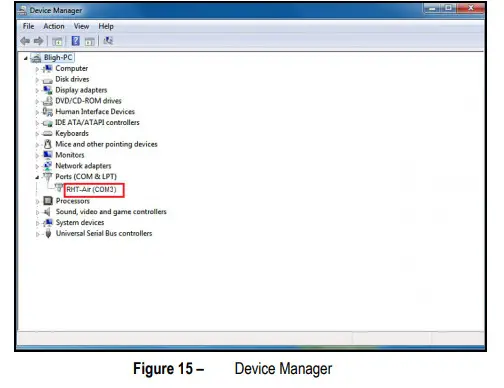
Task: Click the System devices category icon
Action: coord(48,222)
